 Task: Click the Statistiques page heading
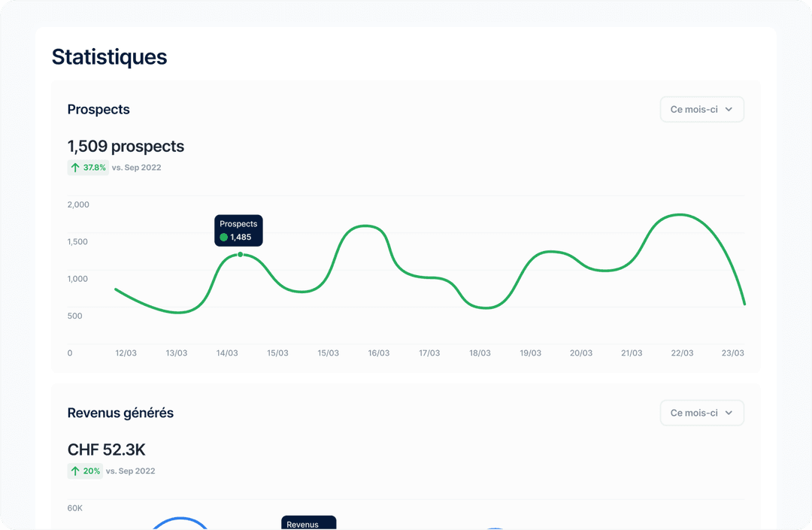pos(109,57)
